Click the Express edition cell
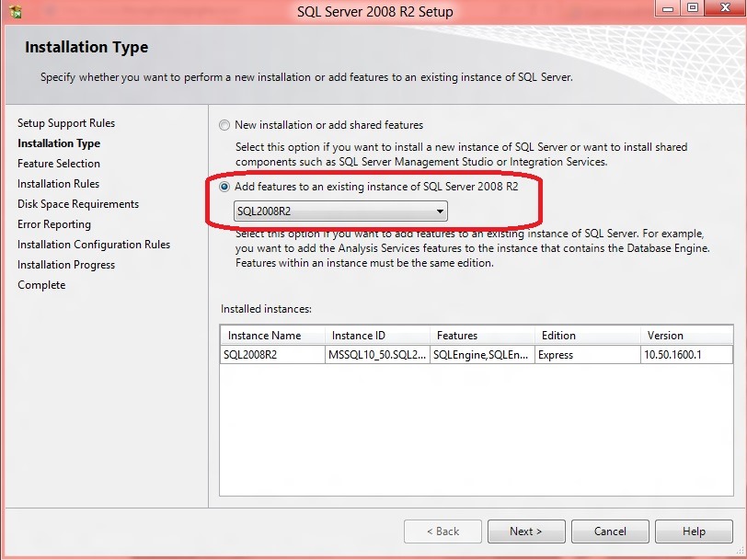Viewport: 747px width, 560px height. pyautogui.click(x=588, y=355)
